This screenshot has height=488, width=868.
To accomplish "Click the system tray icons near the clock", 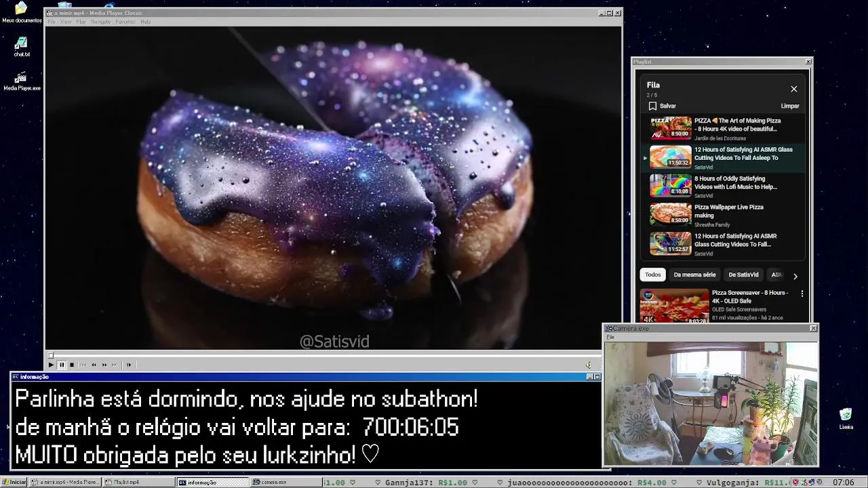I will click(x=809, y=483).
